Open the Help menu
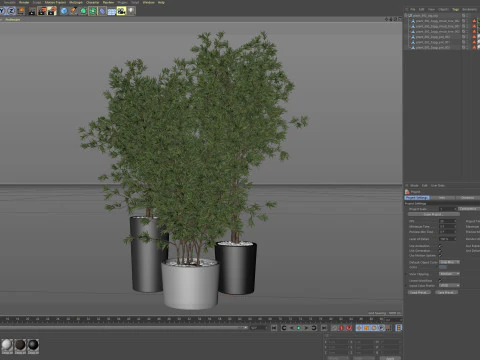The width and height of the screenshot is (480, 360). tap(161, 2)
